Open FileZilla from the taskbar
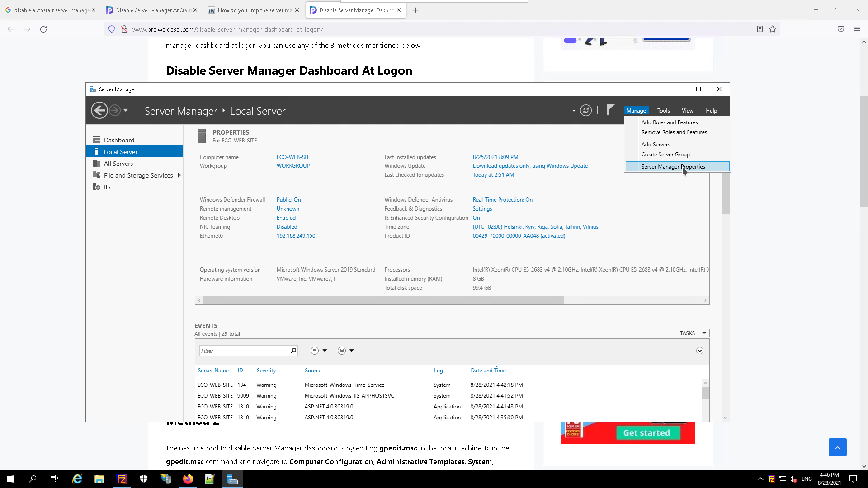The image size is (868, 488). [x=122, y=479]
